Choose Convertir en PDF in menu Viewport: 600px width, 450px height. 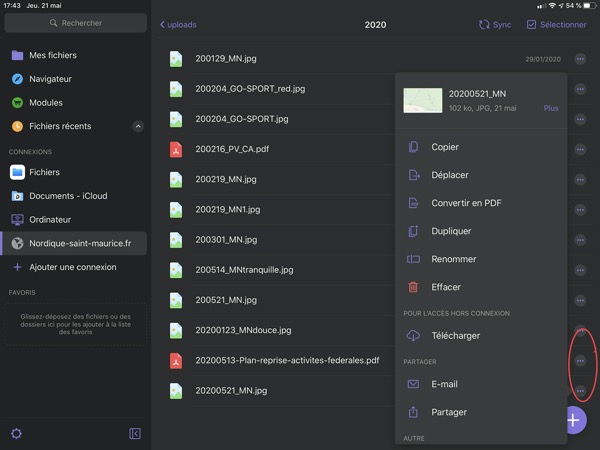[x=465, y=203]
